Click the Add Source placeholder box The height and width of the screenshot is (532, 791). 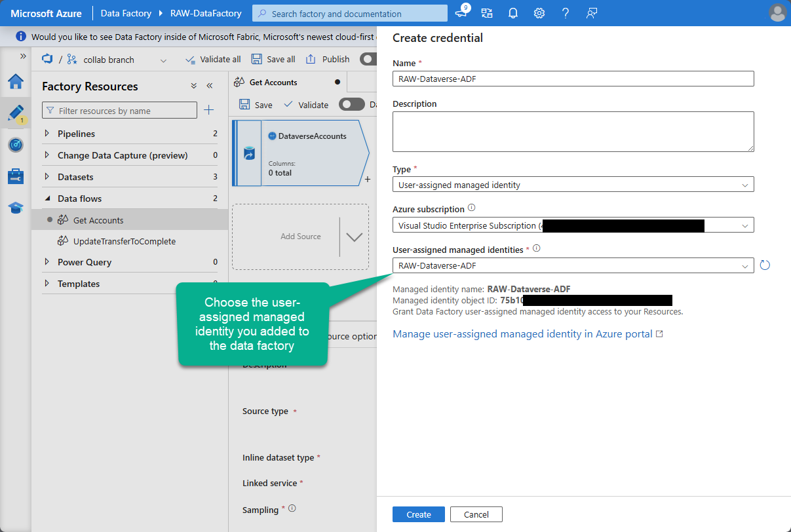pyautogui.click(x=301, y=237)
